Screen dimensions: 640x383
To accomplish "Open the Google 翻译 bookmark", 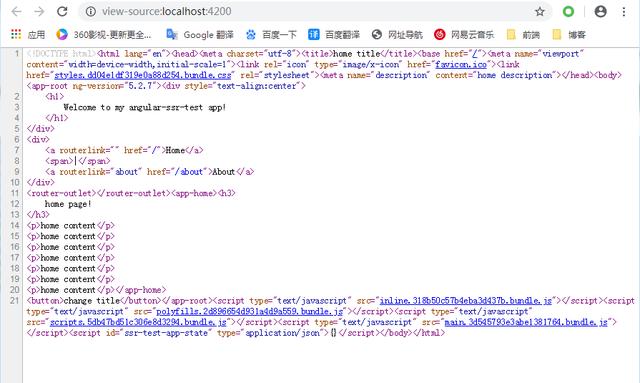I will [200, 35].
